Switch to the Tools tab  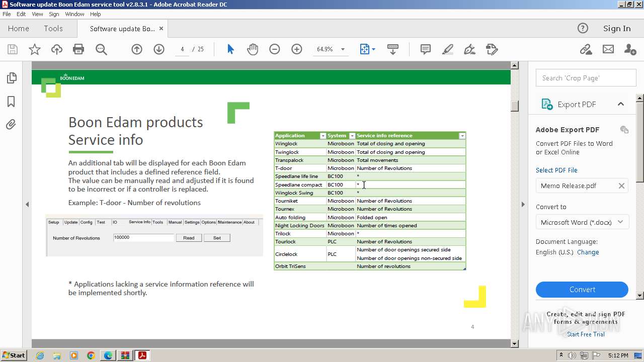coord(53,29)
